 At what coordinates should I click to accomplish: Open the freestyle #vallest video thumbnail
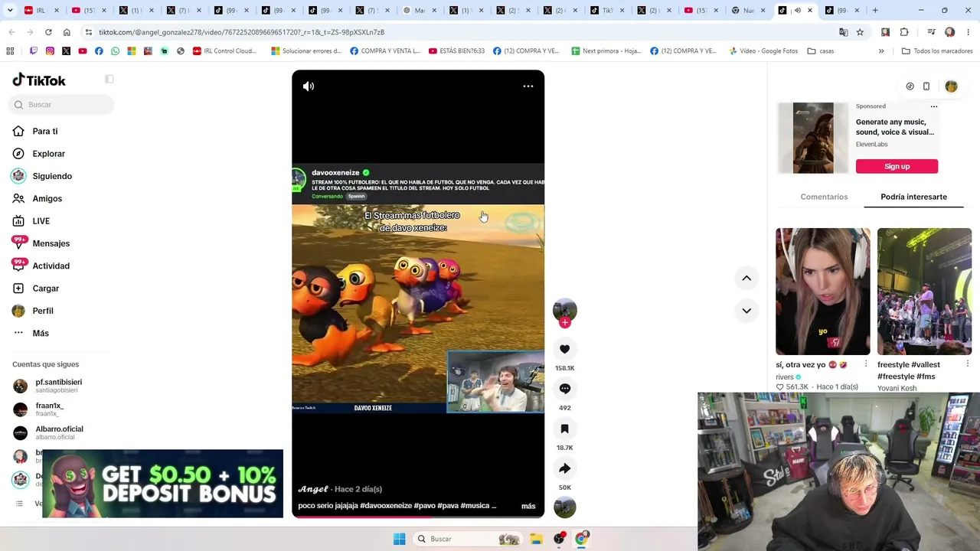pos(924,292)
